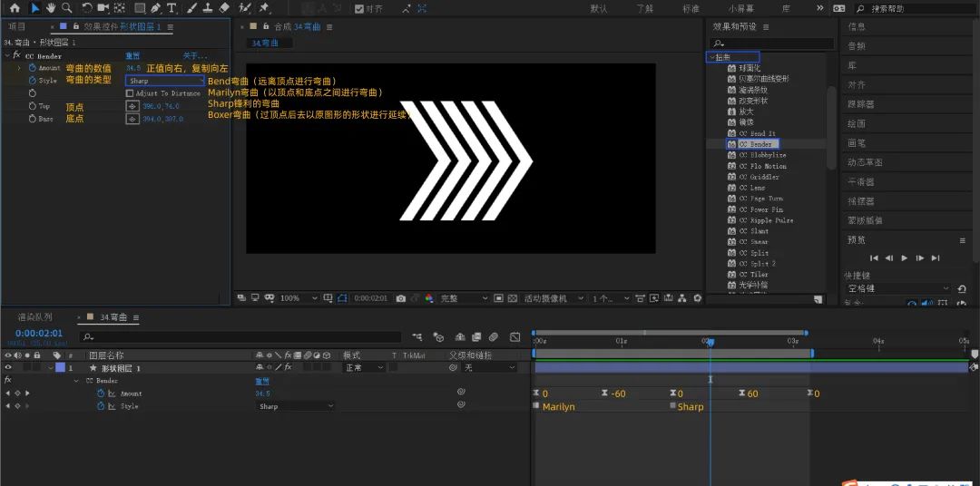Open the Sharp style dropdown in Effect Controls

pos(165,81)
